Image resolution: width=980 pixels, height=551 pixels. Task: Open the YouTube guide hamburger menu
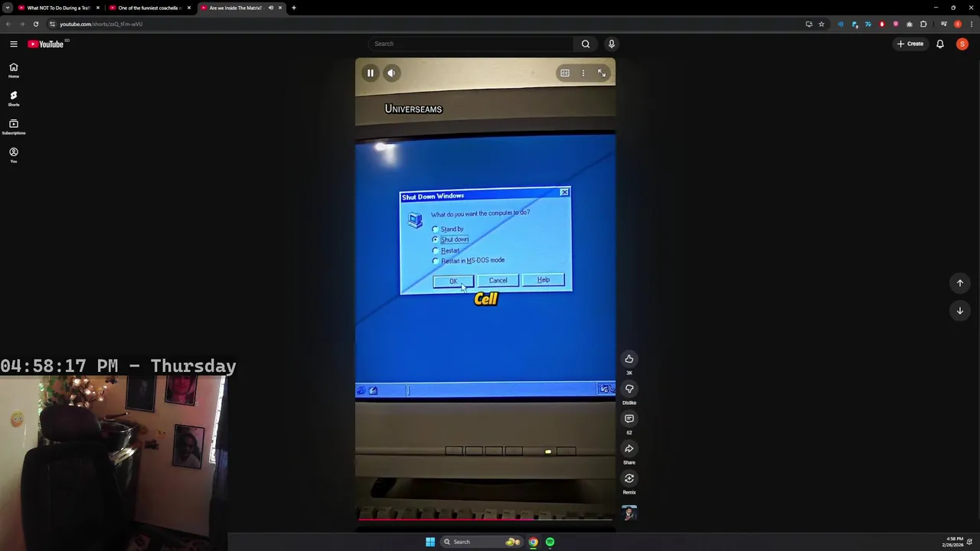(13, 44)
